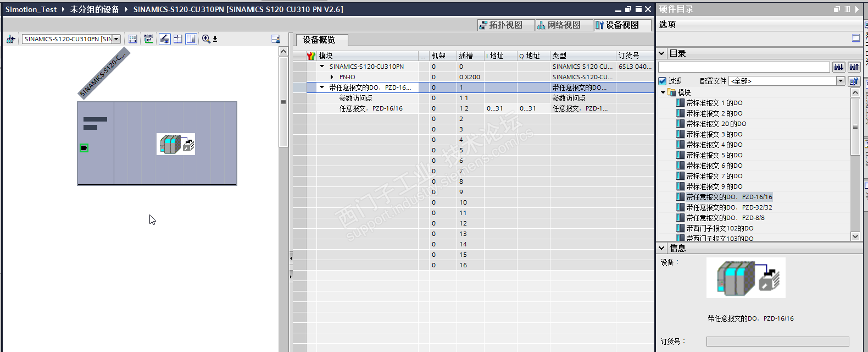The height and width of the screenshot is (352, 868).
Task: Select 带标准报文 1的DO in catalog
Action: tap(714, 103)
